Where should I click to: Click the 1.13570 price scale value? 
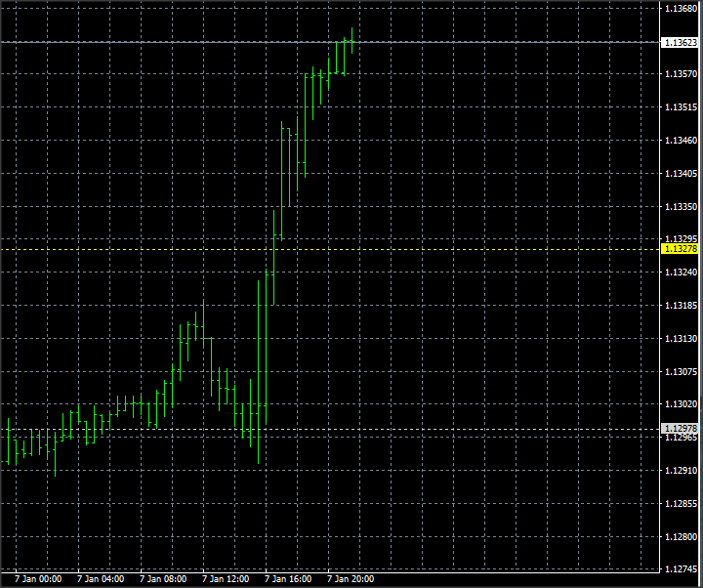(682, 74)
